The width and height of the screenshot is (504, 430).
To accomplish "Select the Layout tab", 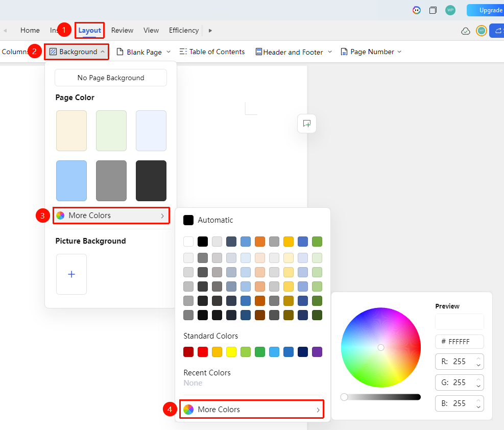I will pyautogui.click(x=90, y=30).
